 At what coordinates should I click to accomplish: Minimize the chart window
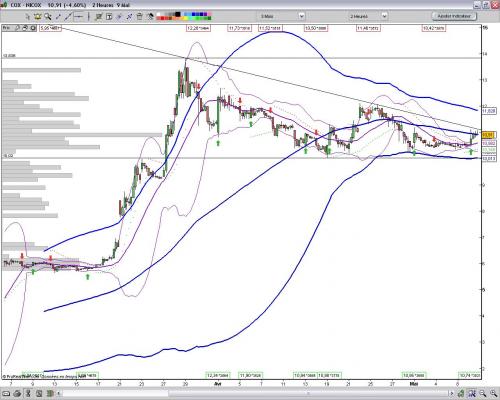pos(477,5)
